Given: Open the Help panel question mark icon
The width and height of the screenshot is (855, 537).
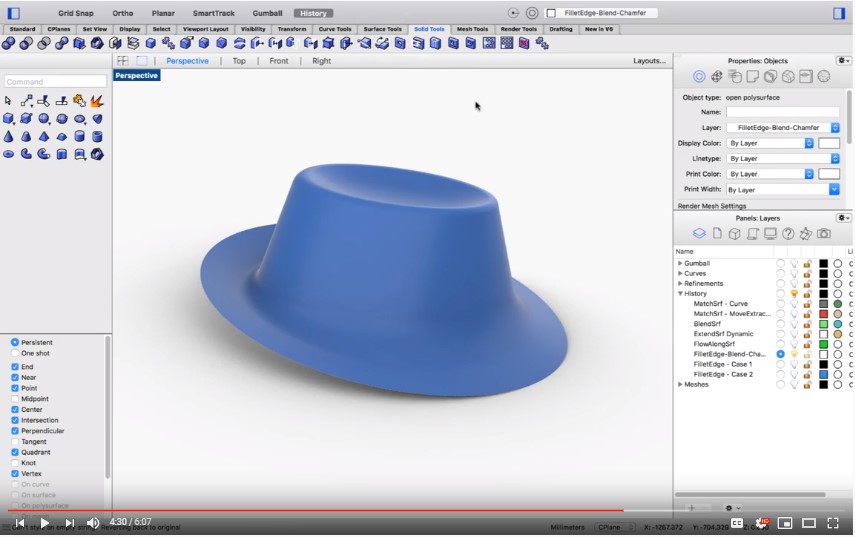Looking at the screenshot, I should click(x=788, y=233).
